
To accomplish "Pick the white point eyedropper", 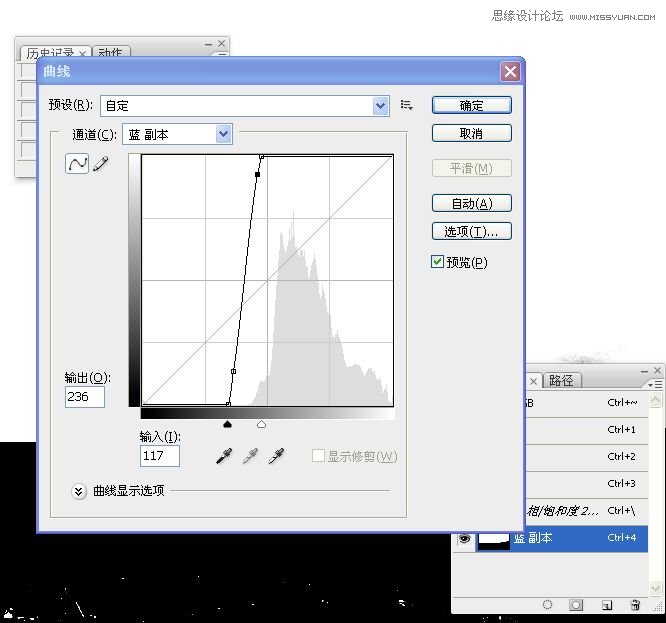I will pyautogui.click(x=276, y=456).
